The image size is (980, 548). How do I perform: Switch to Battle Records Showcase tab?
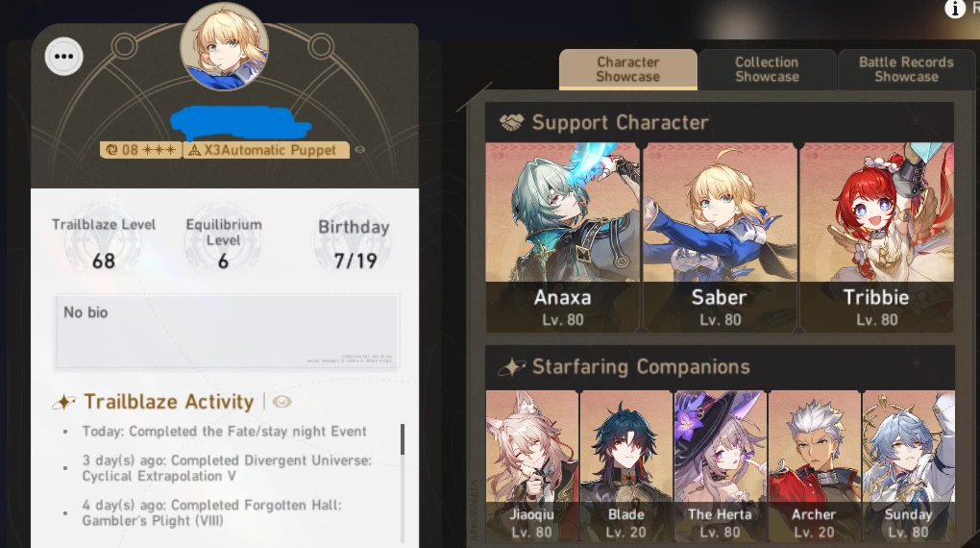pos(906,69)
